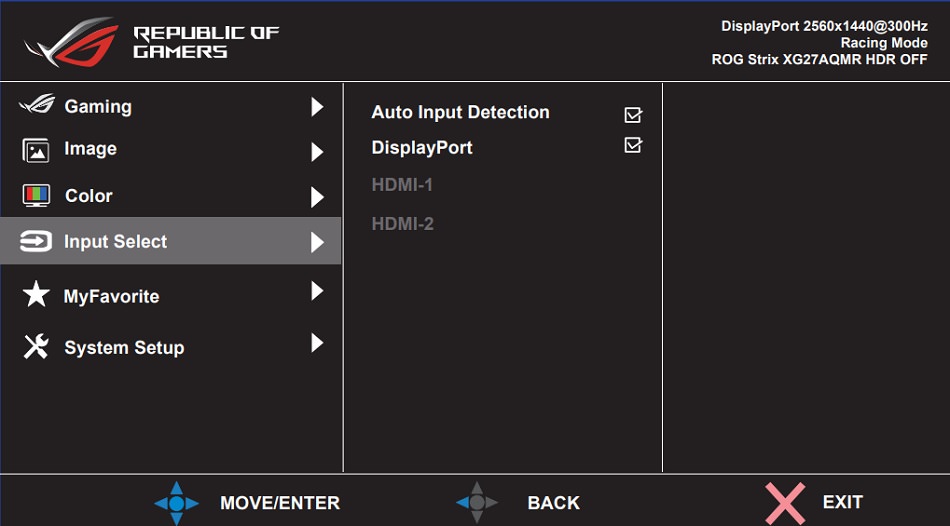This screenshot has height=526, width=950.
Task: Toggle the Auto Input Detection checkbox
Action: click(x=633, y=115)
